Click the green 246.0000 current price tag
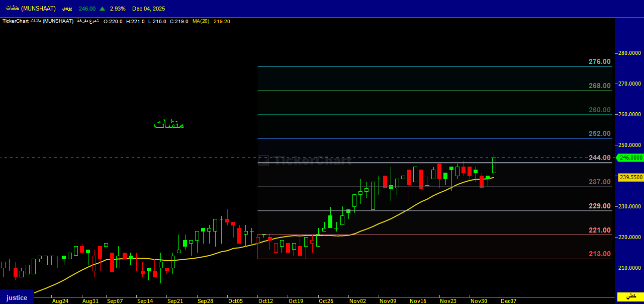644x304 pixels. [630, 158]
